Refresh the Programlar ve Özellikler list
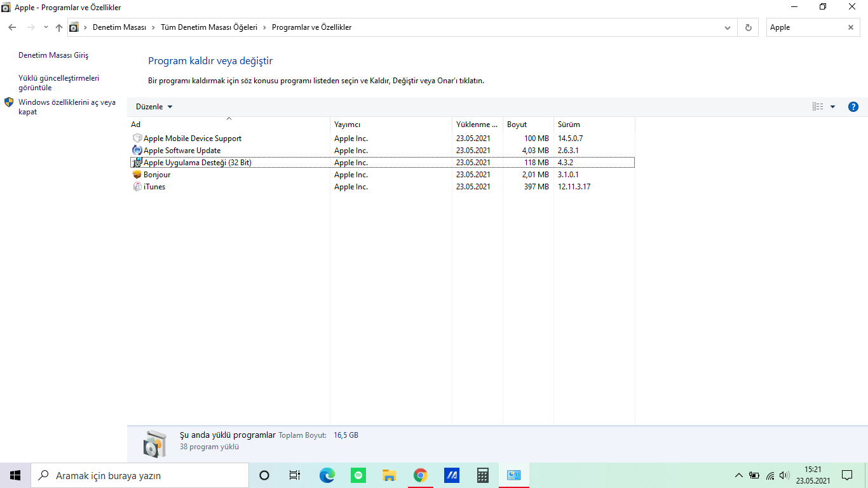The image size is (868, 488). [x=748, y=27]
